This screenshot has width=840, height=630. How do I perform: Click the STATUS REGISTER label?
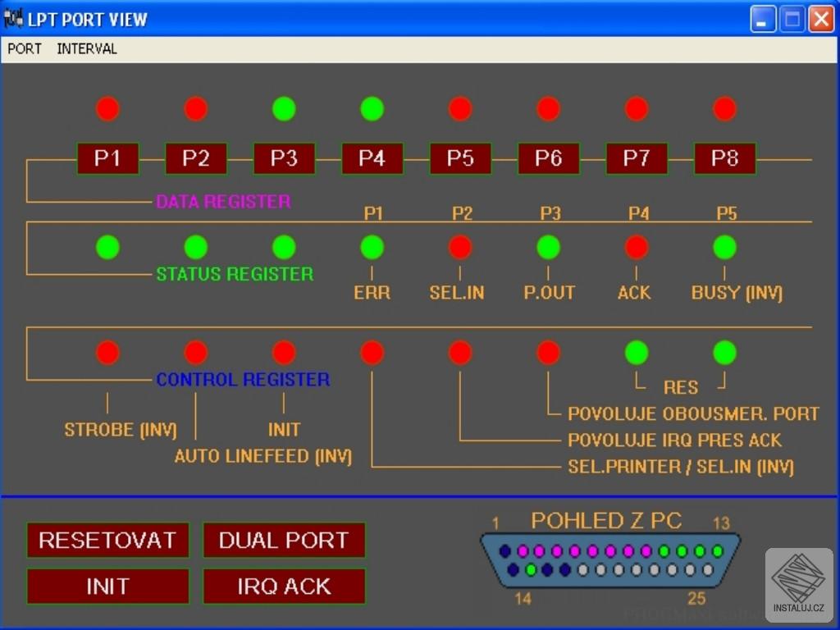coord(235,274)
